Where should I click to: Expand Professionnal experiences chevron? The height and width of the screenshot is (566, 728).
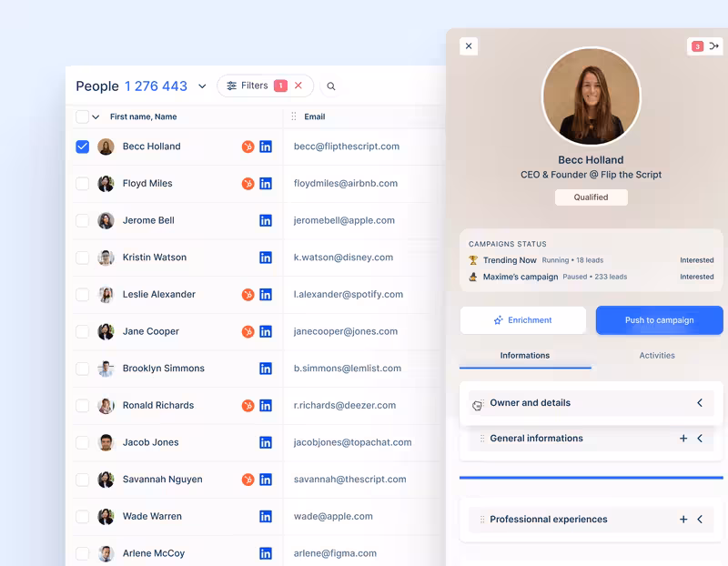(x=700, y=520)
